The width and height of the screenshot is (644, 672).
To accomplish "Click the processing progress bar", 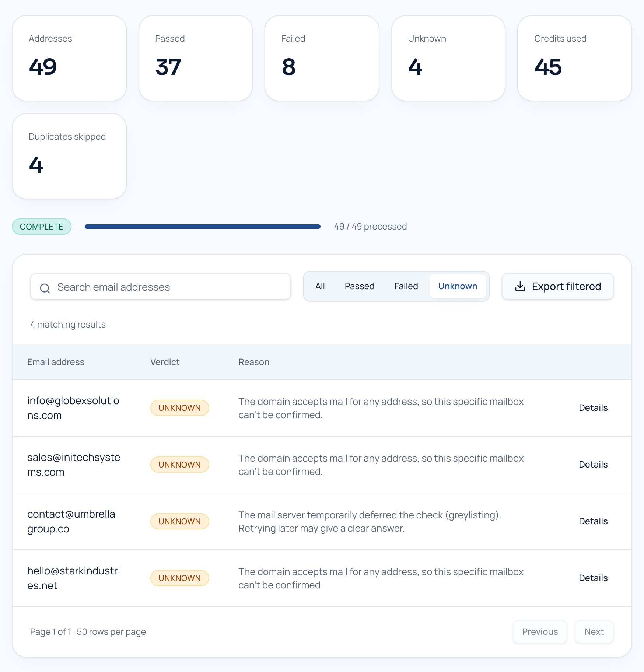I will 203,227.
